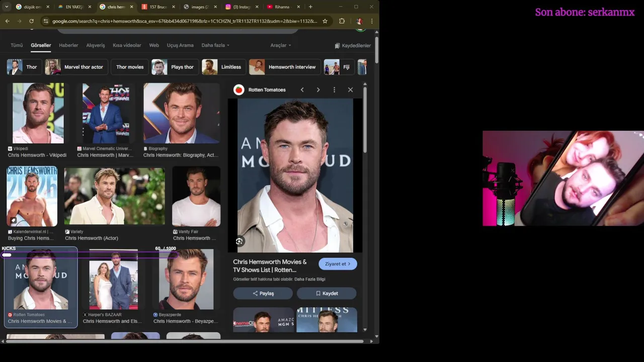
Task: Open the Amazon MGM related image
Action: [263, 320]
